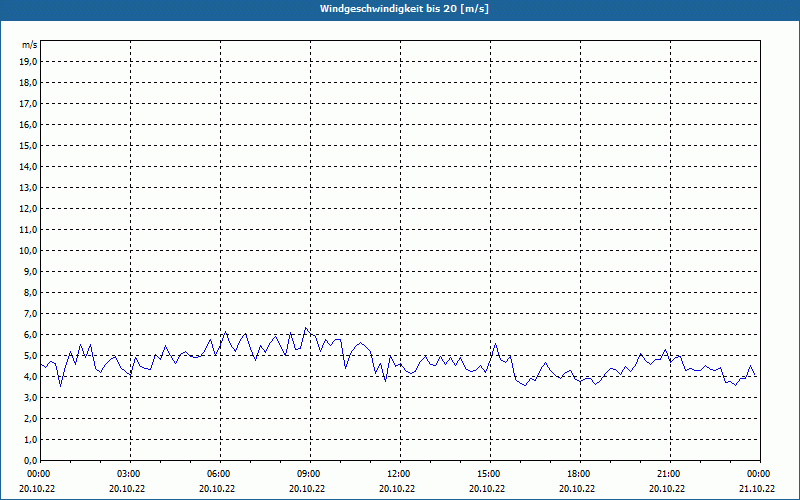This screenshot has width=800, height=500.
Task: Select the '03:00' time label
Action: (131, 474)
